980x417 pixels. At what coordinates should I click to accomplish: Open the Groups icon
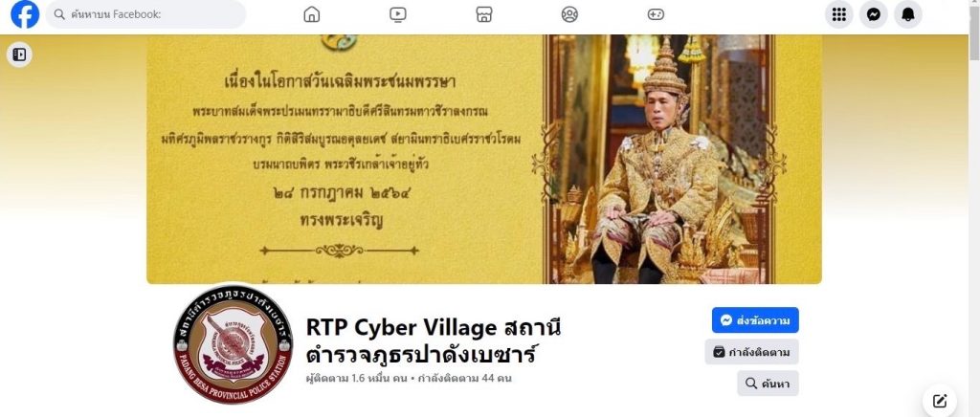click(569, 14)
